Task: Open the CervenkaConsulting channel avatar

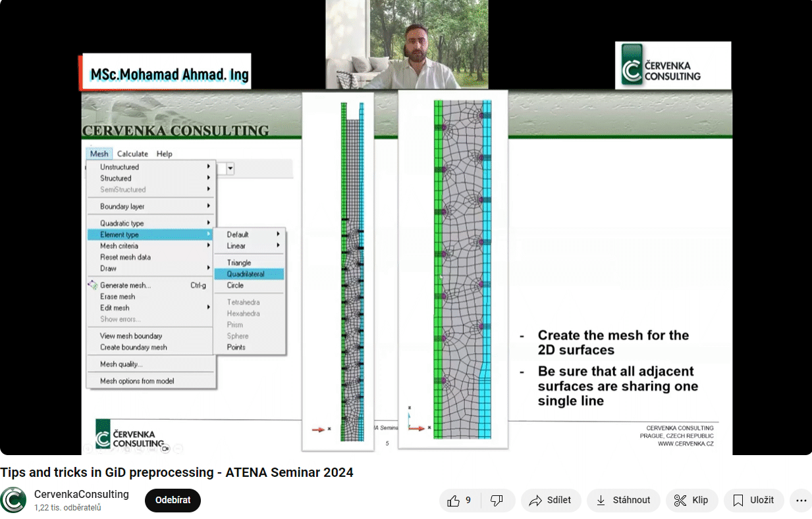Action: coord(13,500)
